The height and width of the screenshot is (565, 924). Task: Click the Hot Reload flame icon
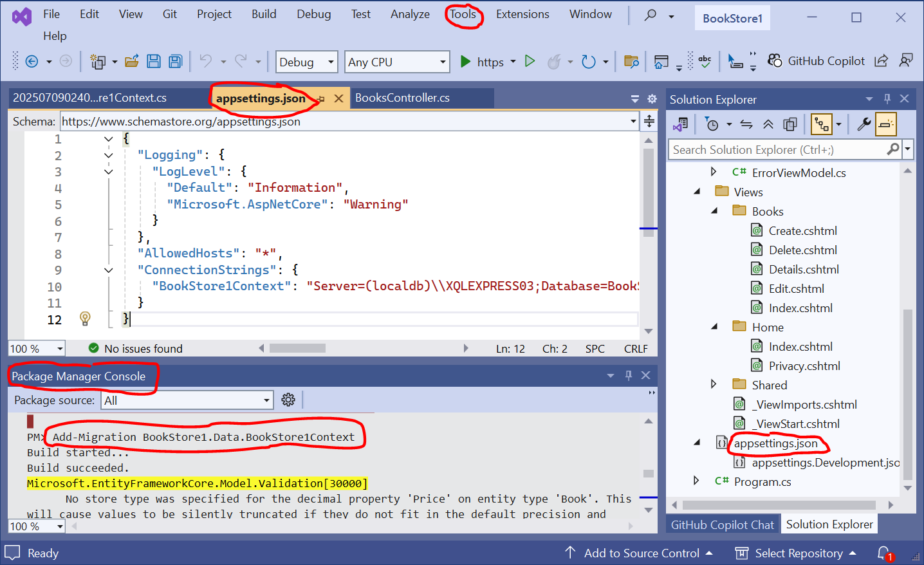554,62
